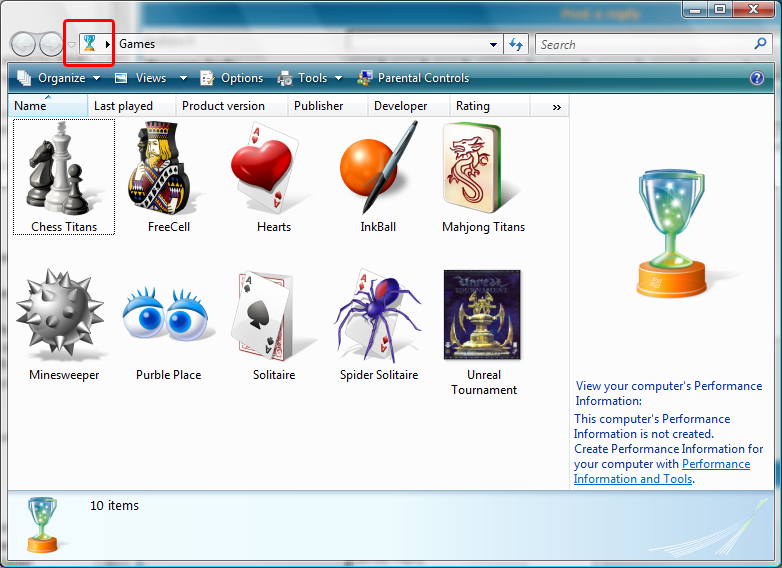This screenshot has height=568, width=782.
Task: Click the InkBall game icon
Action: (x=378, y=168)
